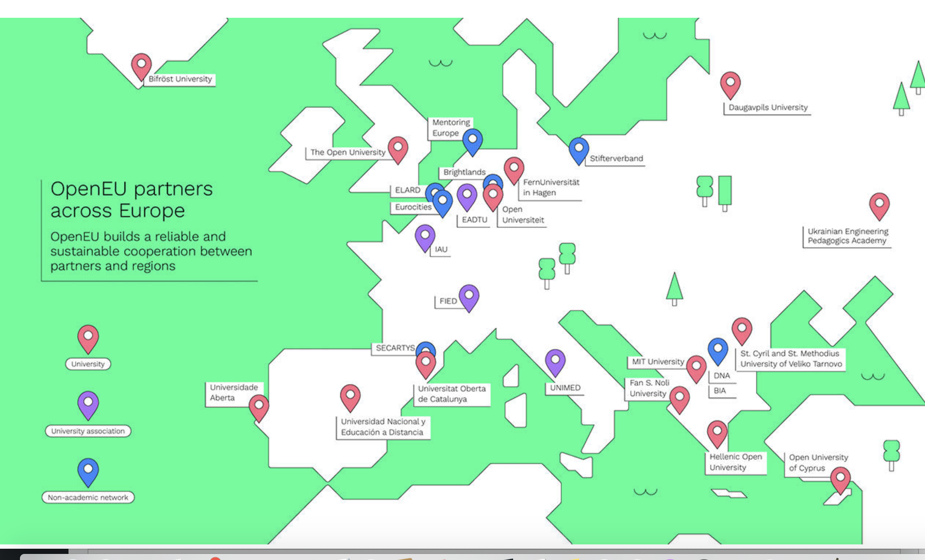This screenshot has height=560, width=925.
Task: Select the red St. Cyril and Methodius pin
Action: (742, 331)
